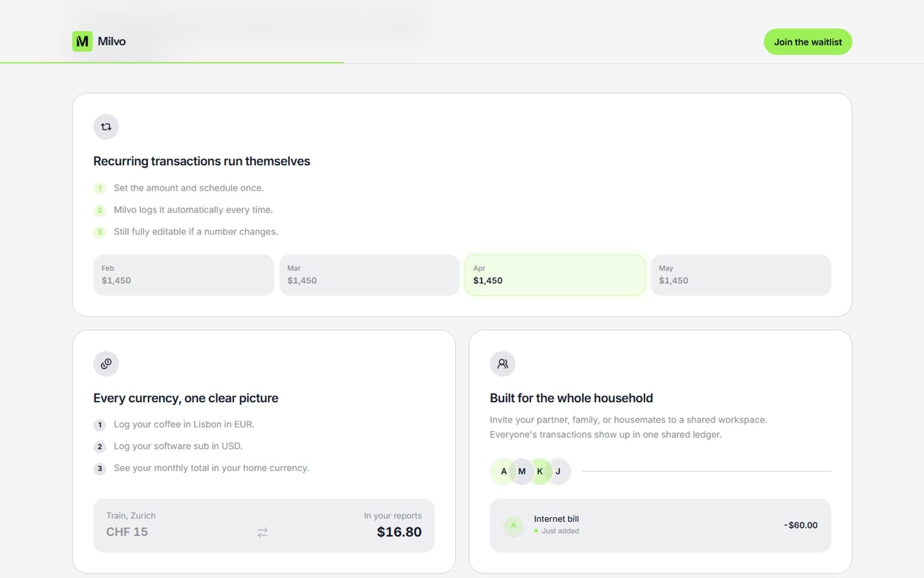Click the '-$60.00' amount

tap(800, 525)
